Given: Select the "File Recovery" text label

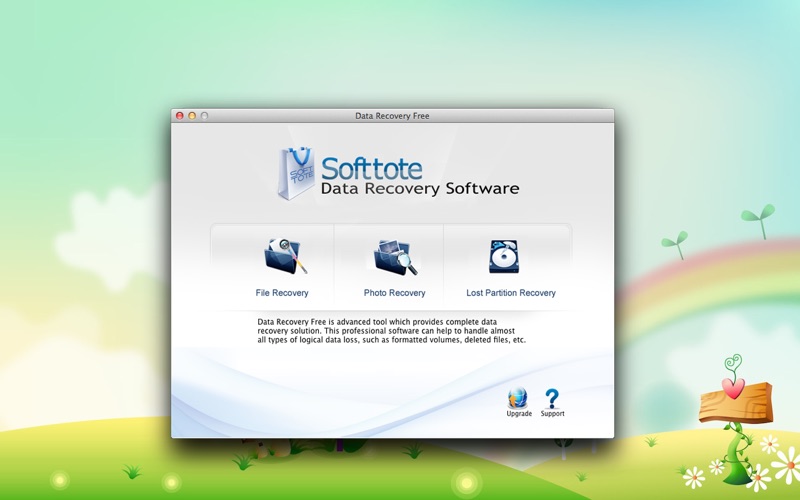Looking at the screenshot, I should click(x=282, y=293).
